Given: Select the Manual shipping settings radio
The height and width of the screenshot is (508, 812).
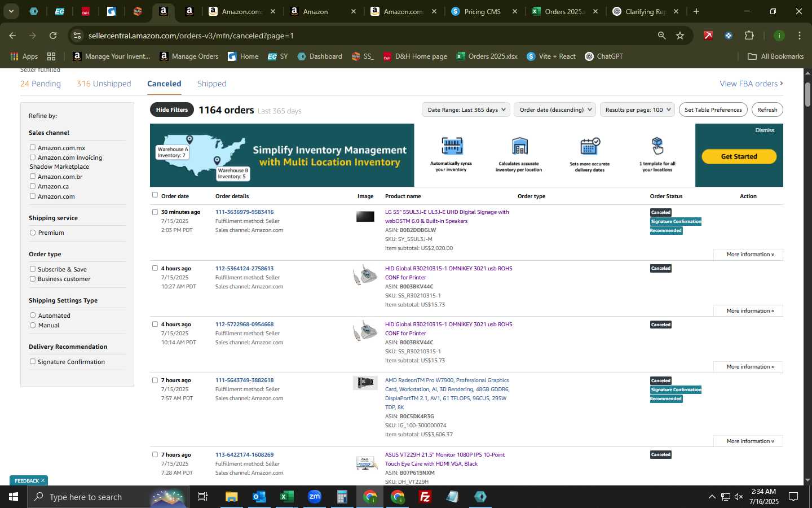Looking at the screenshot, I should click(33, 325).
